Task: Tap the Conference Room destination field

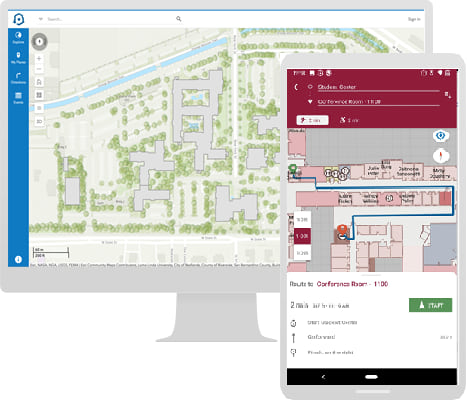Action: tap(378, 102)
